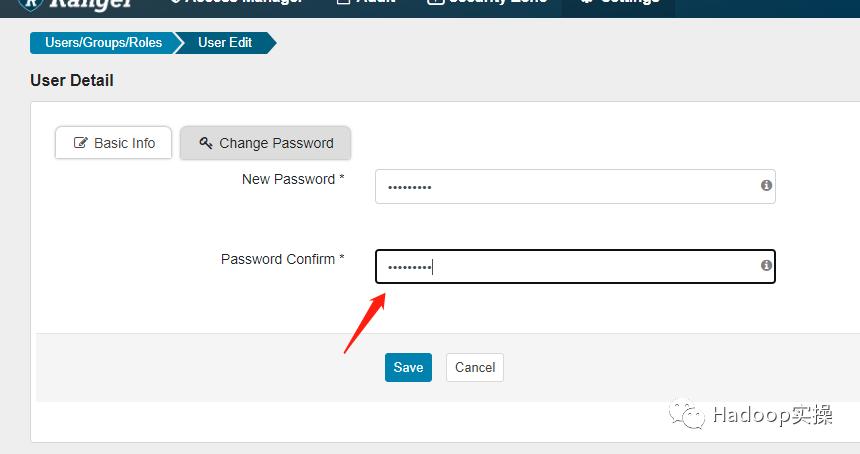Click the Password Confirm field label
860x454 pixels.
282,259
